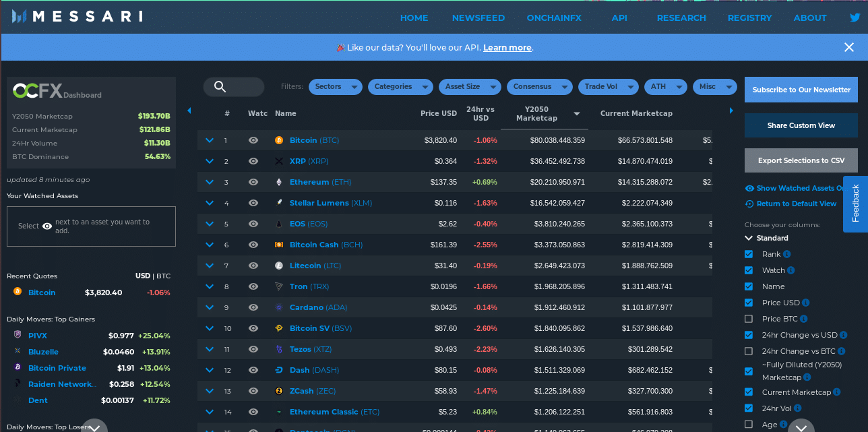The width and height of the screenshot is (868, 432).
Task: Open the Asset Size filter dropdown
Action: pyautogui.click(x=470, y=87)
